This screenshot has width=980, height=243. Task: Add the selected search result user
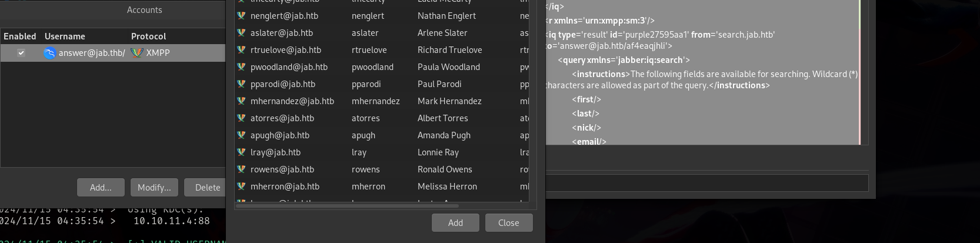pyautogui.click(x=455, y=223)
